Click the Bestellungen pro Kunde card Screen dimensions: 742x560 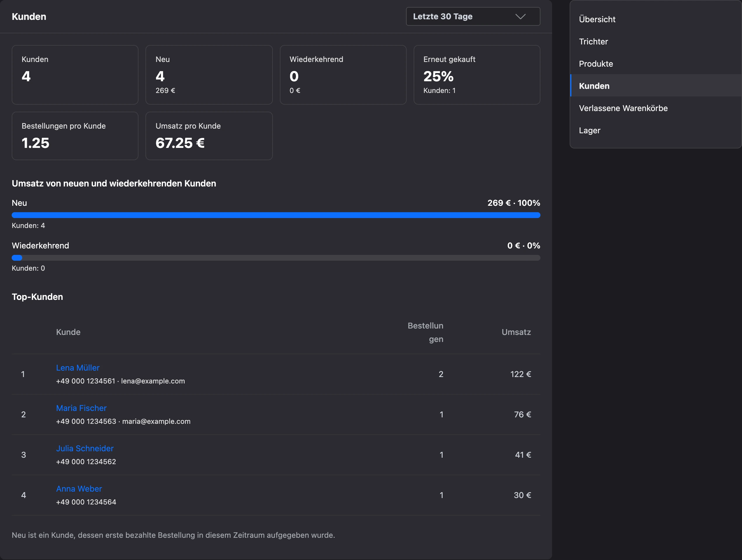click(x=75, y=136)
